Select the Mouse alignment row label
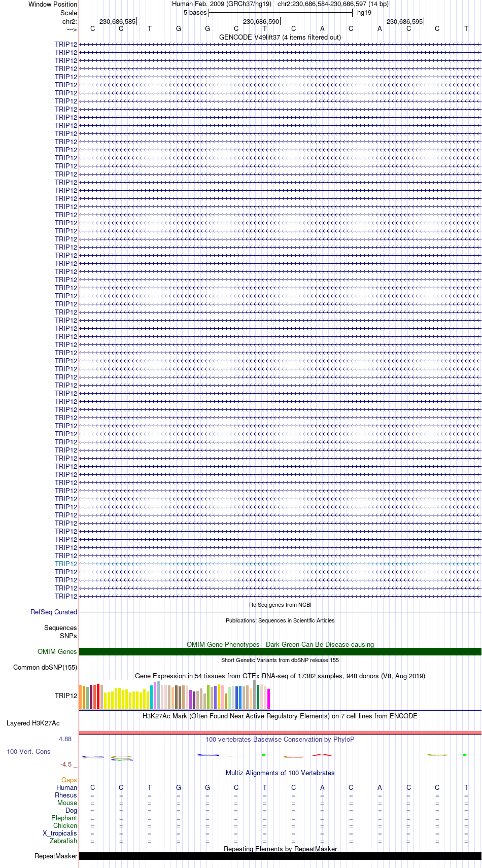This screenshot has height=868, width=482. [x=67, y=803]
